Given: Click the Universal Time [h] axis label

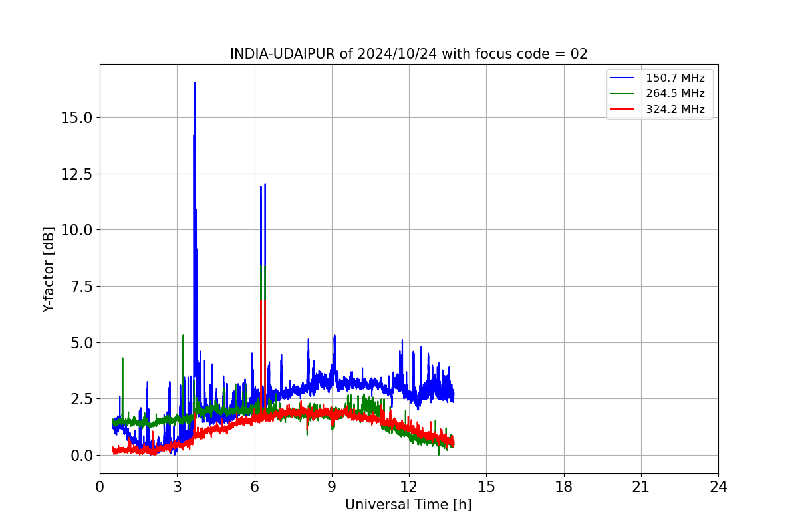Looking at the screenshot, I should click(408, 505).
